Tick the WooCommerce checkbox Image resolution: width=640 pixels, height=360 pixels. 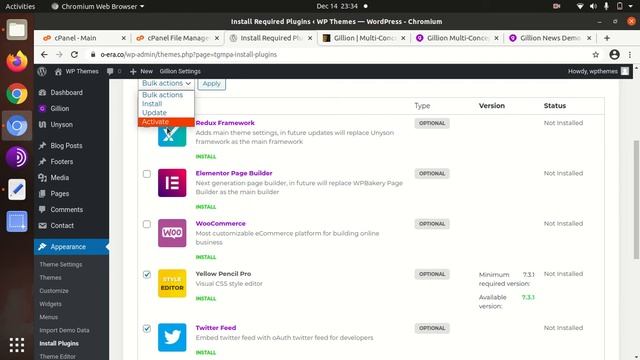coord(147,224)
